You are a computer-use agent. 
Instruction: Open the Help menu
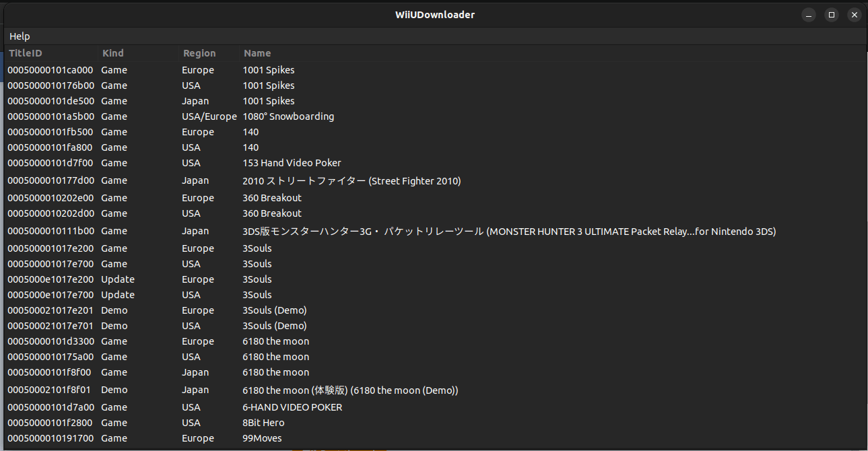[x=20, y=36]
